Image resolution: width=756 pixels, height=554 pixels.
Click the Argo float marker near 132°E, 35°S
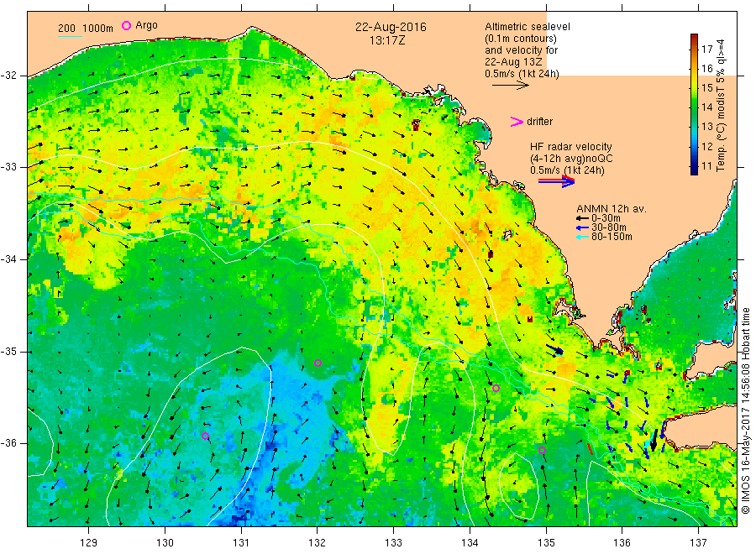(318, 363)
